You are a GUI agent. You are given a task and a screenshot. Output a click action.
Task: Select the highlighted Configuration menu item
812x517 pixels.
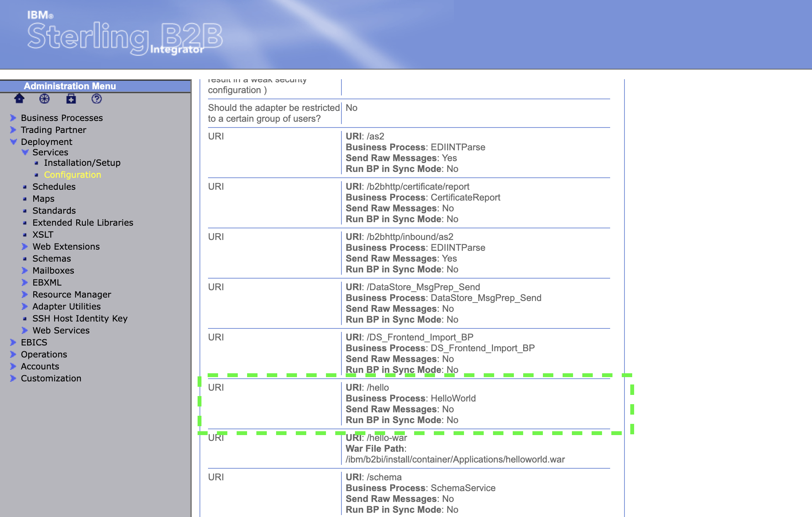point(72,175)
